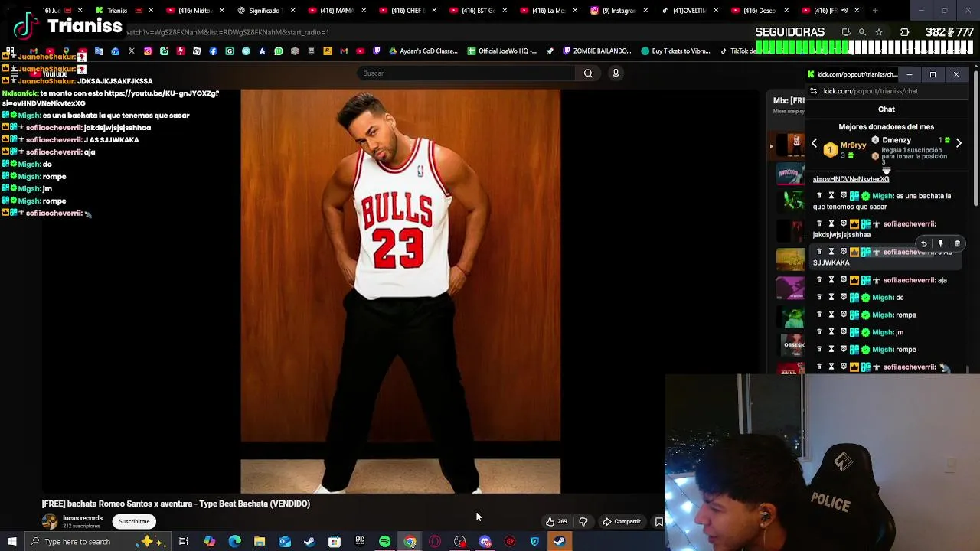Image resolution: width=980 pixels, height=551 pixels.
Task: Open ZOMBIE BAILANDO bookmark
Action: coord(596,51)
